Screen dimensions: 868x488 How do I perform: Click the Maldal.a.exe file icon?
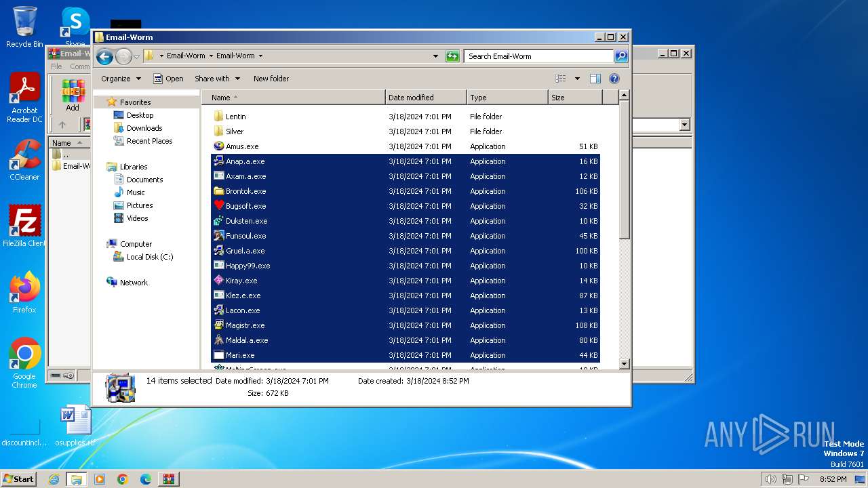(x=218, y=340)
